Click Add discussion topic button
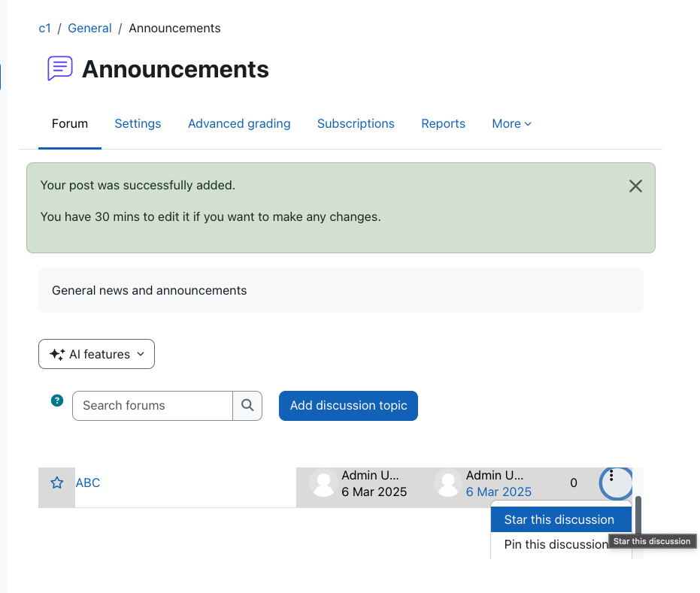 coord(348,406)
